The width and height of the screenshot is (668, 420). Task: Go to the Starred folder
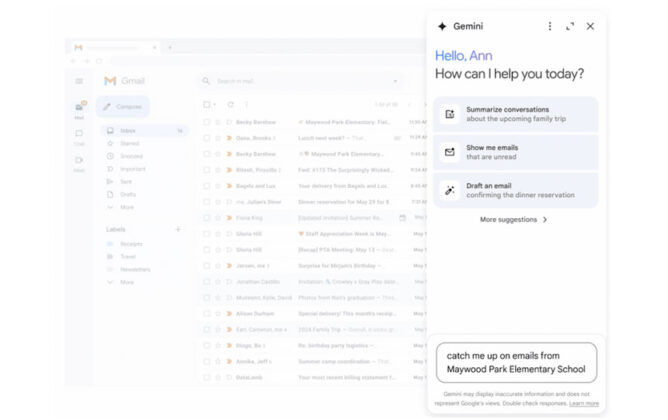point(129,143)
